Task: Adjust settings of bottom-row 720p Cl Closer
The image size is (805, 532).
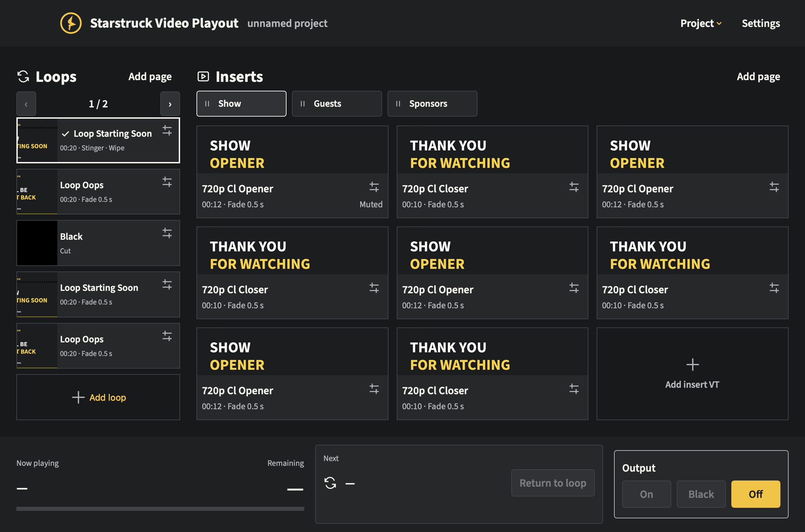Action: coord(574,389)
